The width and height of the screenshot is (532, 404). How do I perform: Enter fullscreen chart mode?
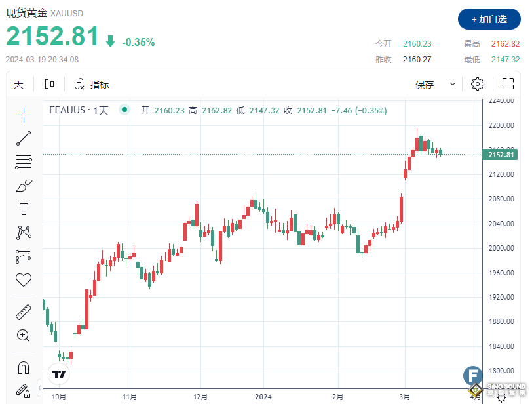pos(508,84)
